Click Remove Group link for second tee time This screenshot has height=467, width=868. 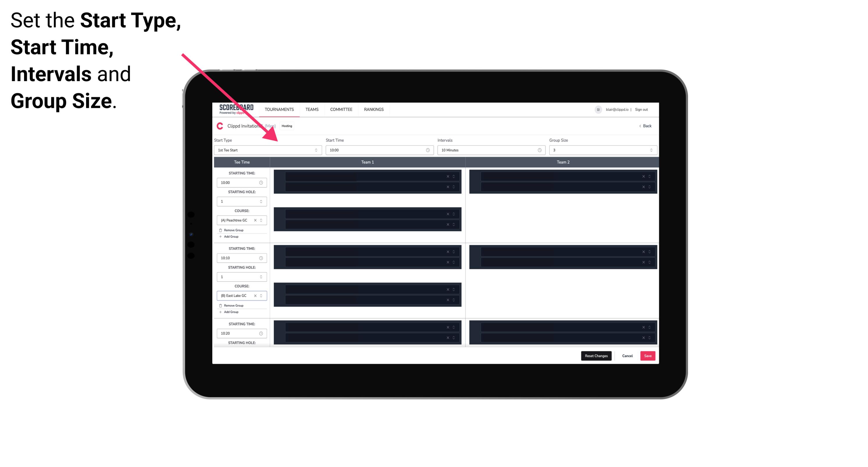pos(232,305)
